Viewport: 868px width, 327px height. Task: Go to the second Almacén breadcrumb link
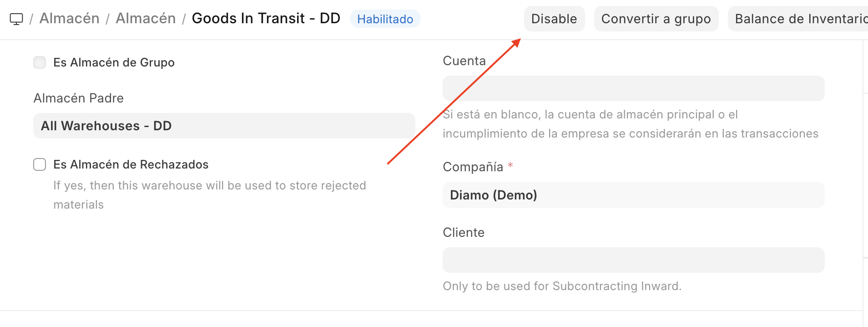pos(146,19)
